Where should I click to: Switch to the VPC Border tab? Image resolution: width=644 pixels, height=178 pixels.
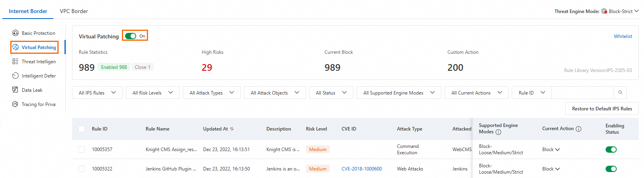(x=74, y=11)
